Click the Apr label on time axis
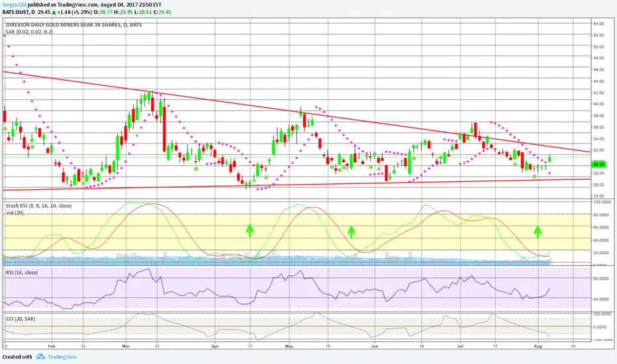Image resolution: width=617 pixels, height=364 pixels. click(x=215, y=346)
